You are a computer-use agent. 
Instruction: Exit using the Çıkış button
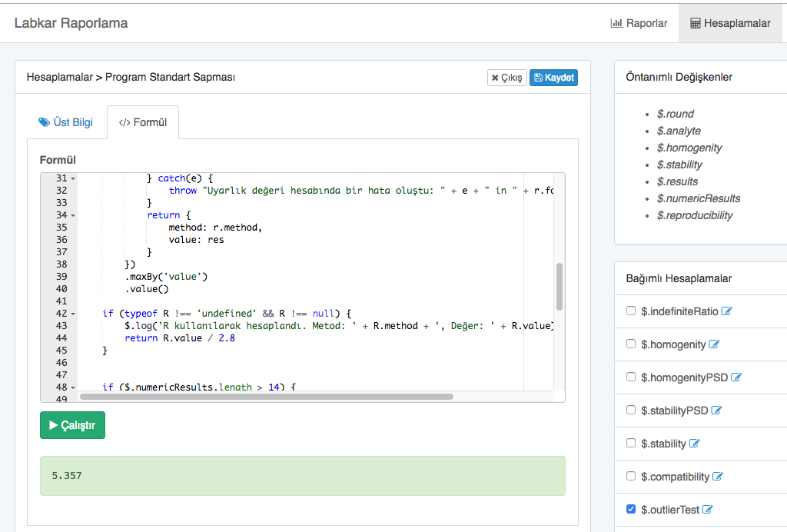pyautogui.click(x=507, y=78)
